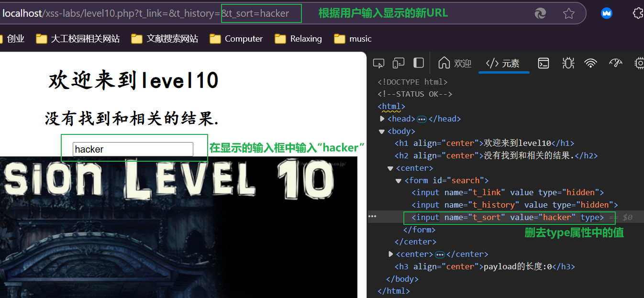
Task: Click ellipsis badge in collapsed center node
Action: [440, 254]
